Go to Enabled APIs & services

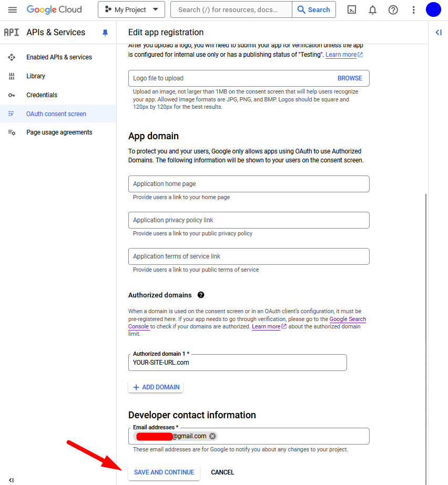point(58,57)
